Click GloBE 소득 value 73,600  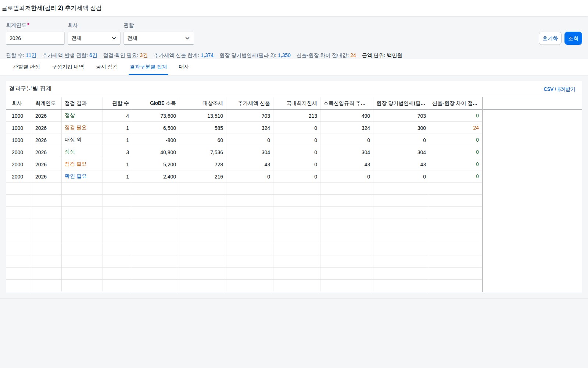click(x=168, y=116)
